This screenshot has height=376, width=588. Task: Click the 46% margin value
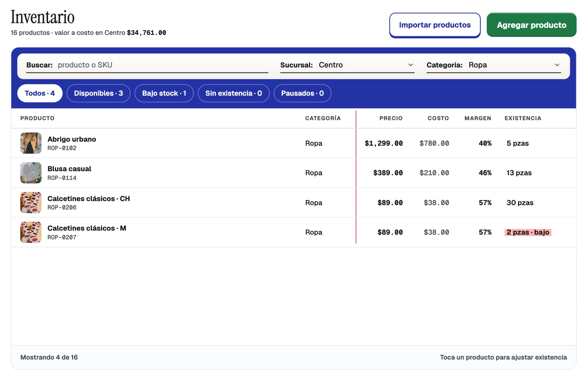tap(485, 173)
